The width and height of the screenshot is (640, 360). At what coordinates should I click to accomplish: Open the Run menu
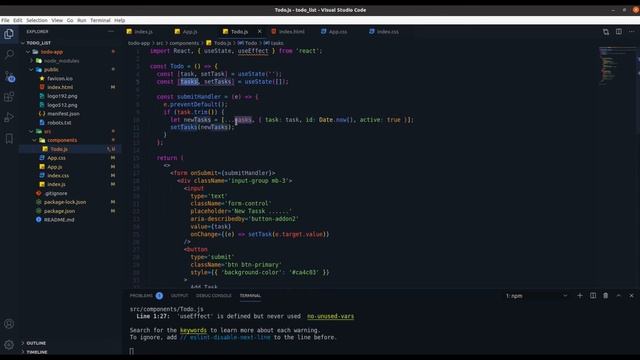(82, 20)
